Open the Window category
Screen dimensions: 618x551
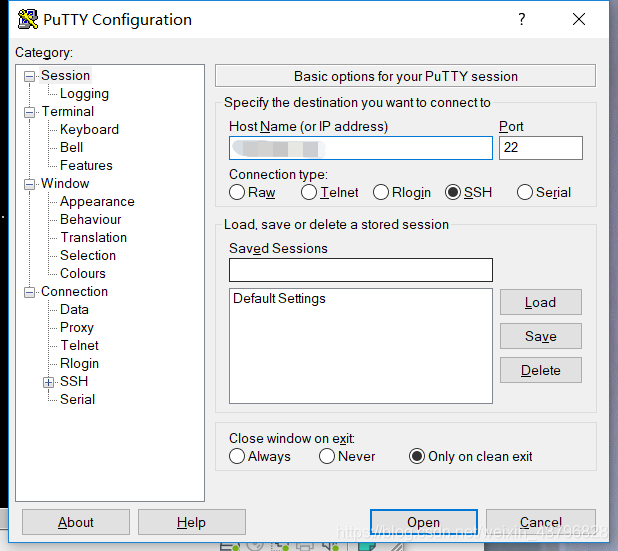coord(65,183)
